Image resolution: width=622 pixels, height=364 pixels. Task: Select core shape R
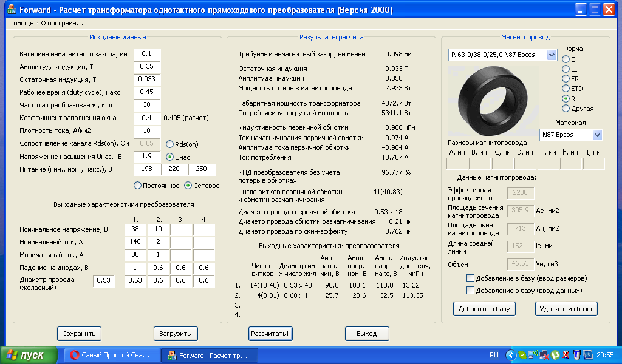coord(566,99)
